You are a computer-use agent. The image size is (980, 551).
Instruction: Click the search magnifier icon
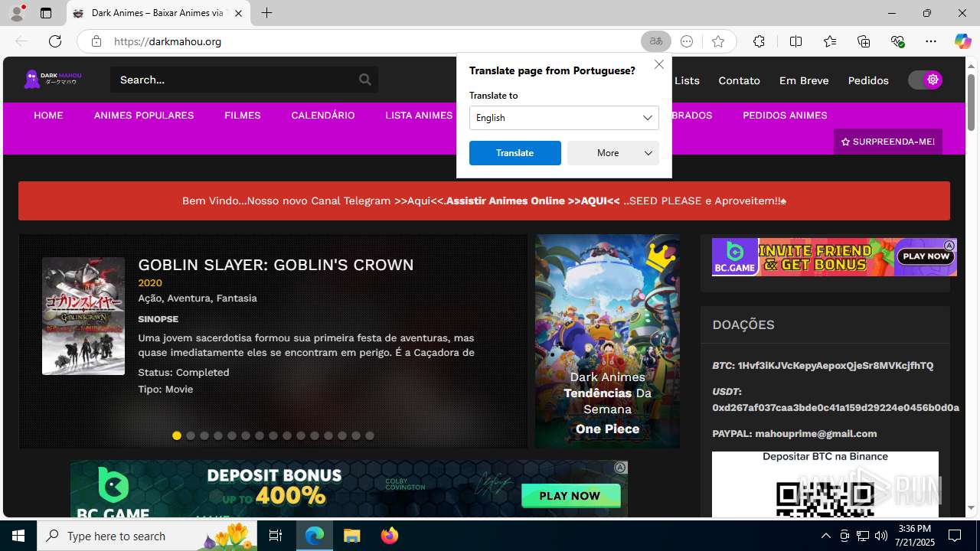point(365,80)
